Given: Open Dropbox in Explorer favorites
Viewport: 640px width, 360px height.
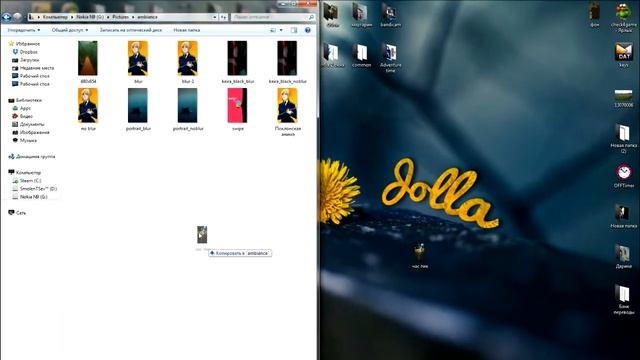Looking at the screenshot, I should [x=28, y=52].
